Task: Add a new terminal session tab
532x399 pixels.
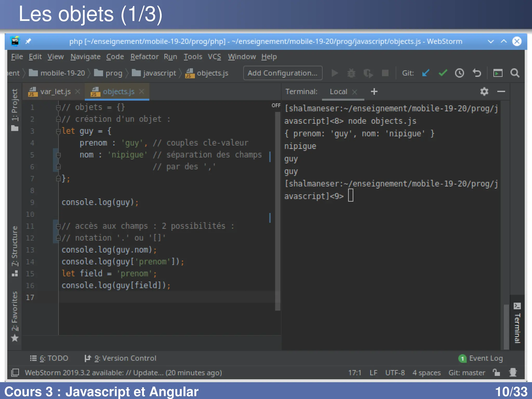Action: coord(374,91)
